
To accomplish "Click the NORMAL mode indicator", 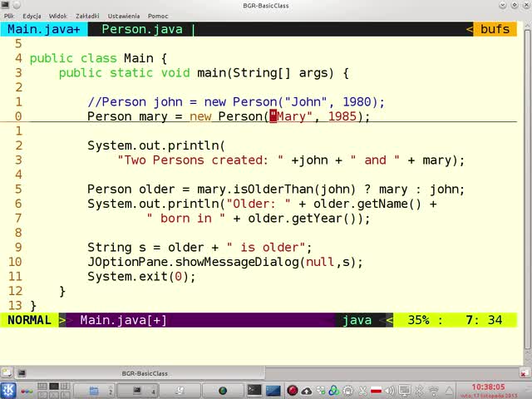I will click(29, 320).
